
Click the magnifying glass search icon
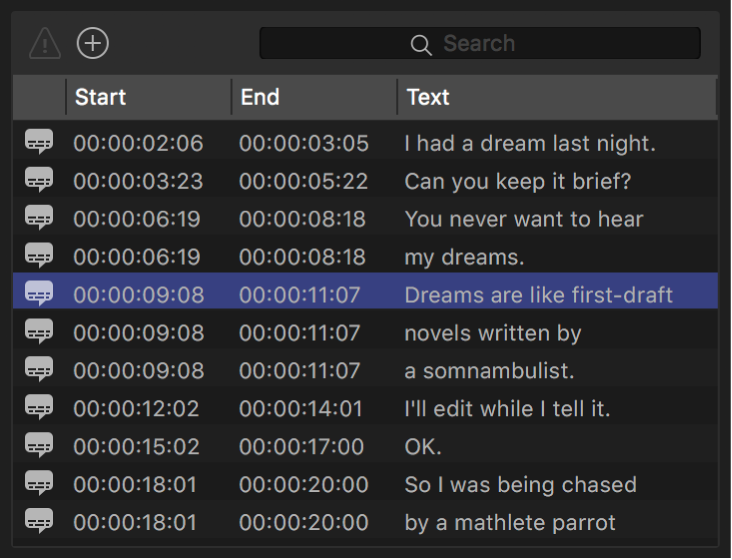point(421,44)
